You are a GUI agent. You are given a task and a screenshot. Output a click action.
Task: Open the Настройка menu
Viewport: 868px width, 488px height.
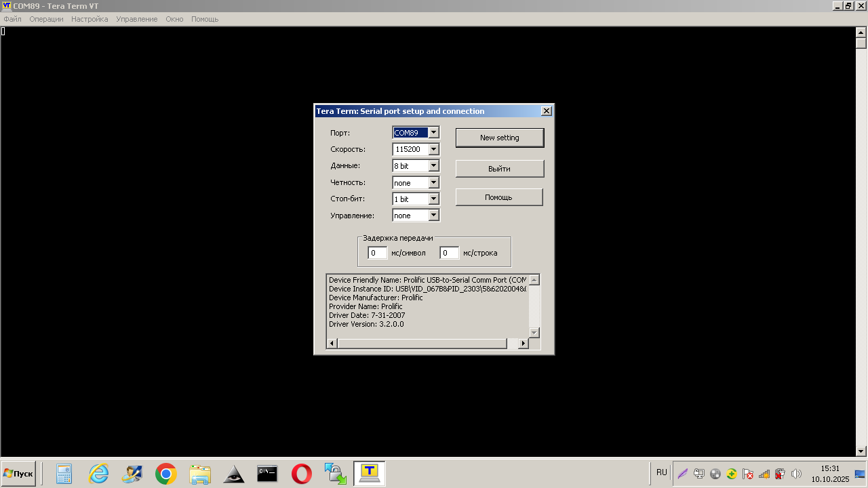(90, 19)
